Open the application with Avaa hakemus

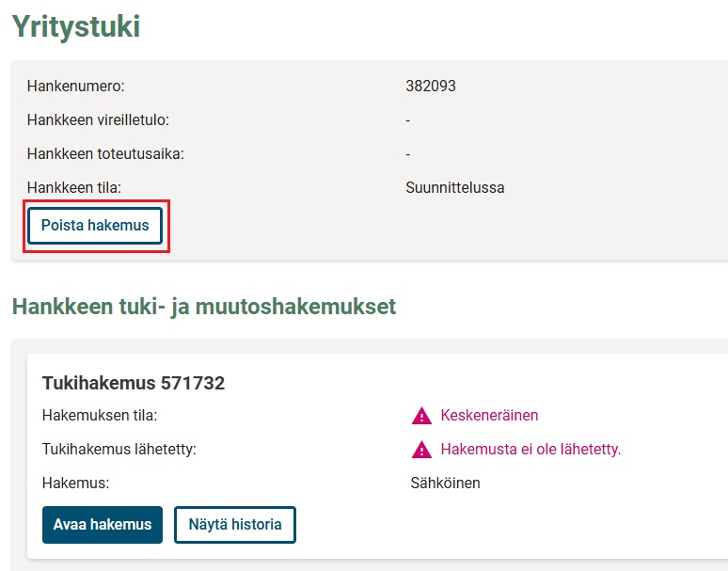(103, 525)
